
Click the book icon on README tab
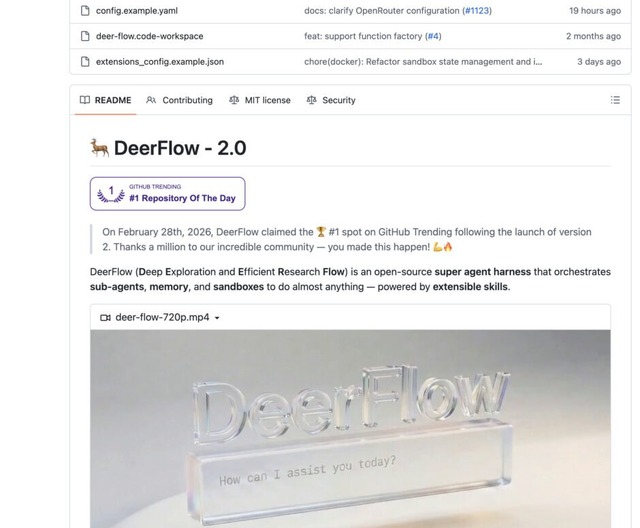click(x=85, y=100)
